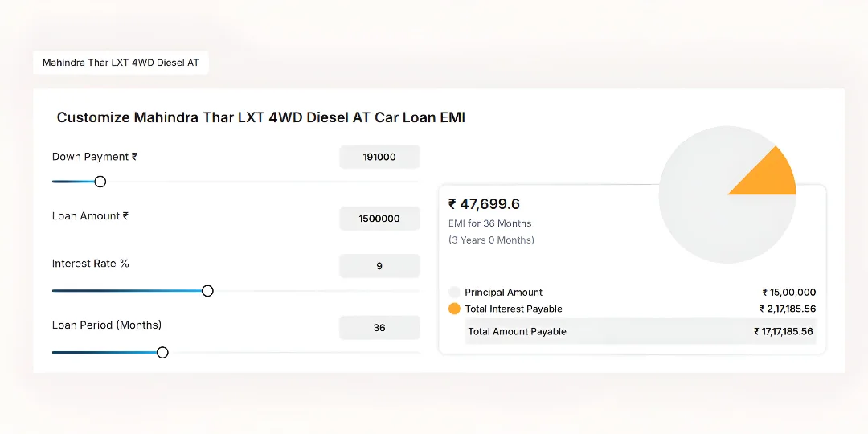Click the gray Principal Amount legend dot

point(454,293)
